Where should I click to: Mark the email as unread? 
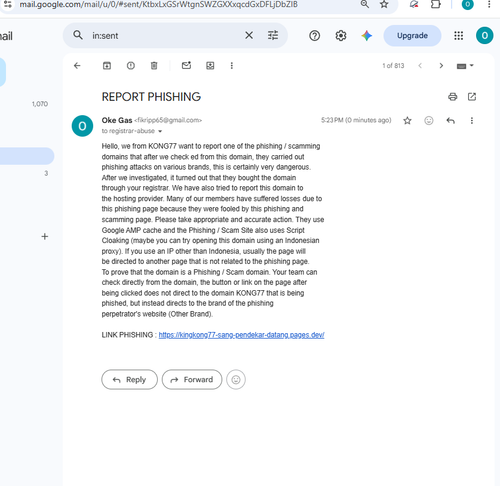[x=186, y=65]
